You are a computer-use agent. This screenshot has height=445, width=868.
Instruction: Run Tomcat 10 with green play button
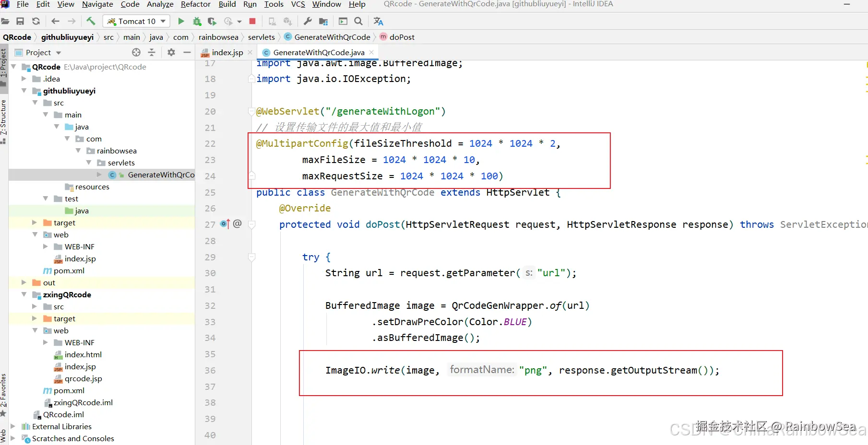tap(181, 21)
